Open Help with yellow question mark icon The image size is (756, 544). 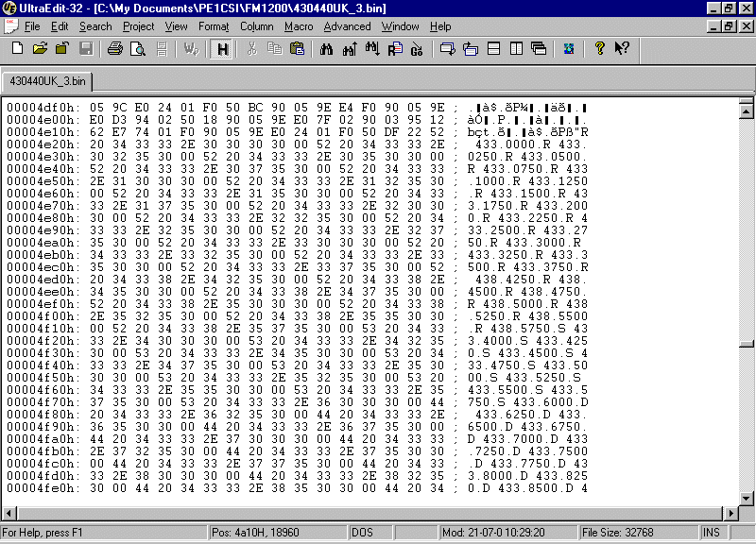click(x=599, y=49)
